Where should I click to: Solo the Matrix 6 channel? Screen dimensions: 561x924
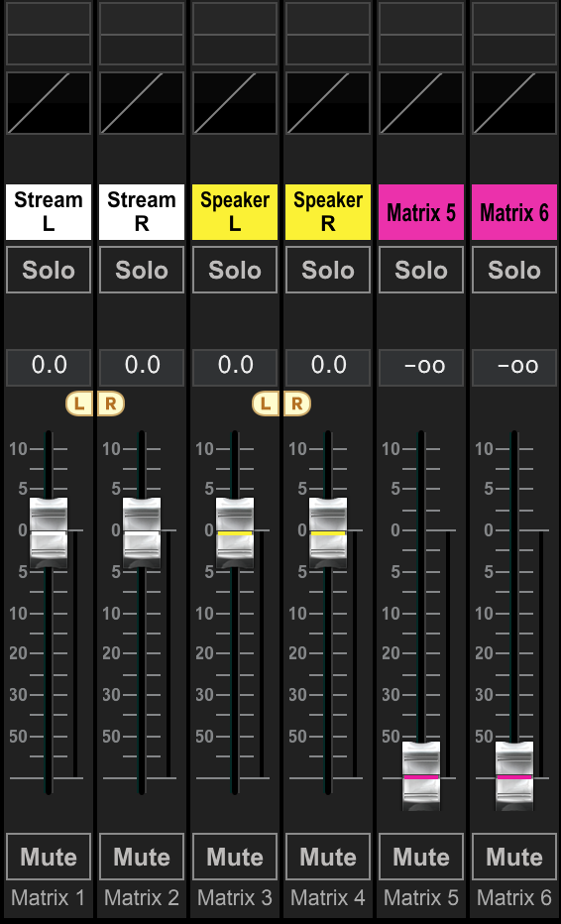click(x=513, y=270)
